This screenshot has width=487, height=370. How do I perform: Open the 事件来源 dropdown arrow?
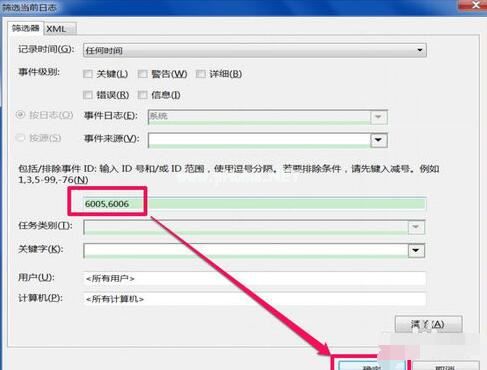coord(379,140)
